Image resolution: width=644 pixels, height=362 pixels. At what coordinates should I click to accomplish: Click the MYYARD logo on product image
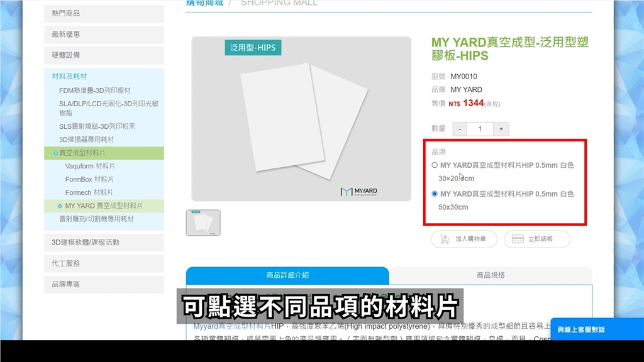[x=359, y=191]
